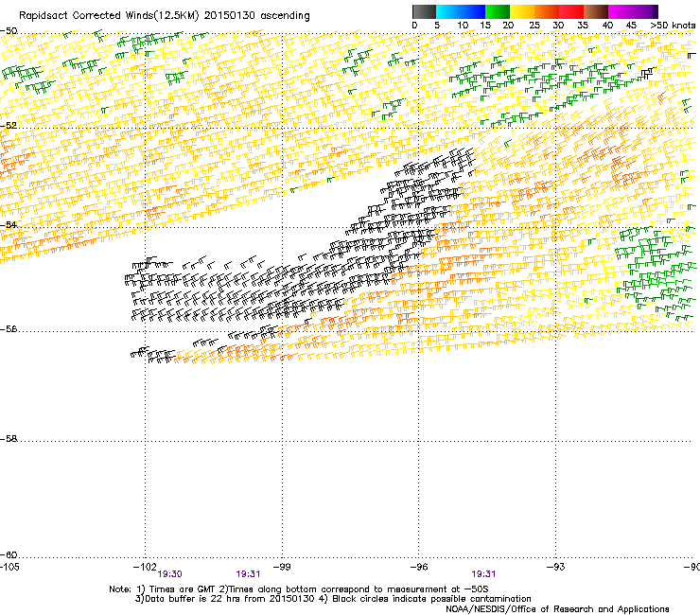Click the blue 10-15 knots legend swatch
Image resolution: width=700 pixels, height=615 pixels.
(x=473, y=11)
